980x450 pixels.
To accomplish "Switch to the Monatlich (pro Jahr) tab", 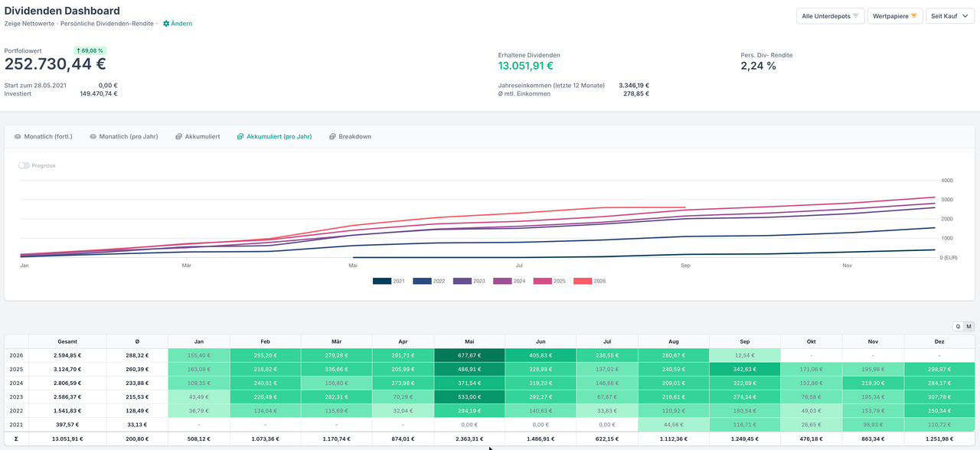I will point(124,137).
